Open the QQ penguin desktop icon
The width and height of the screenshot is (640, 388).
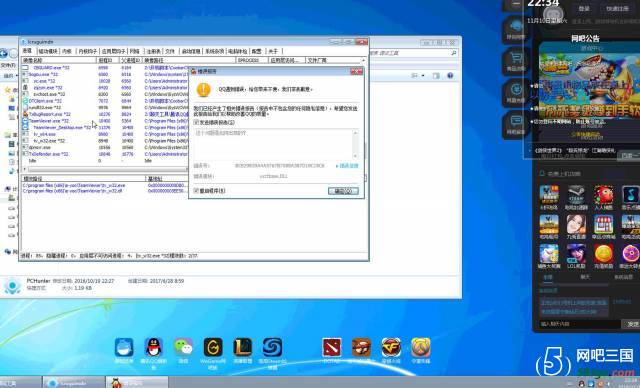click(x=153, y=348)
